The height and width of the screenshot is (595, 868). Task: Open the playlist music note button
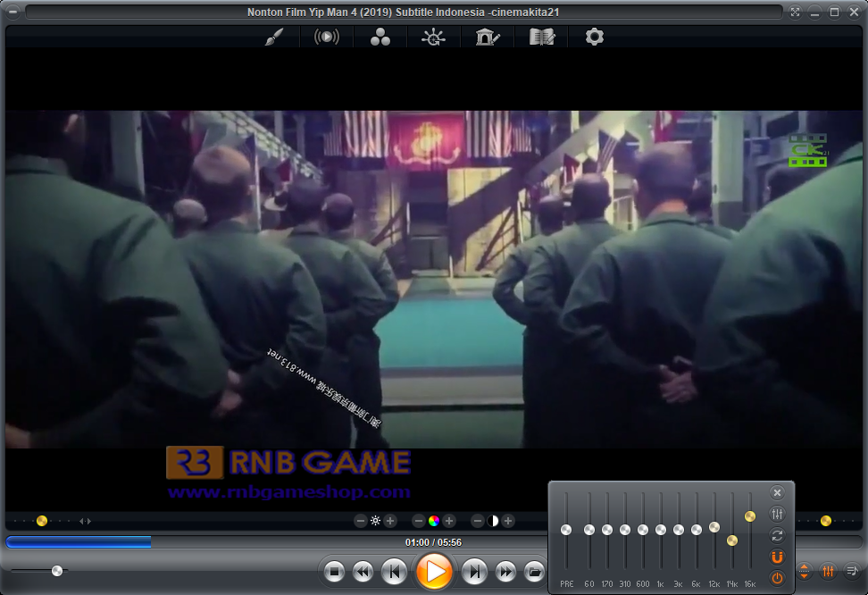pos(852,571)
